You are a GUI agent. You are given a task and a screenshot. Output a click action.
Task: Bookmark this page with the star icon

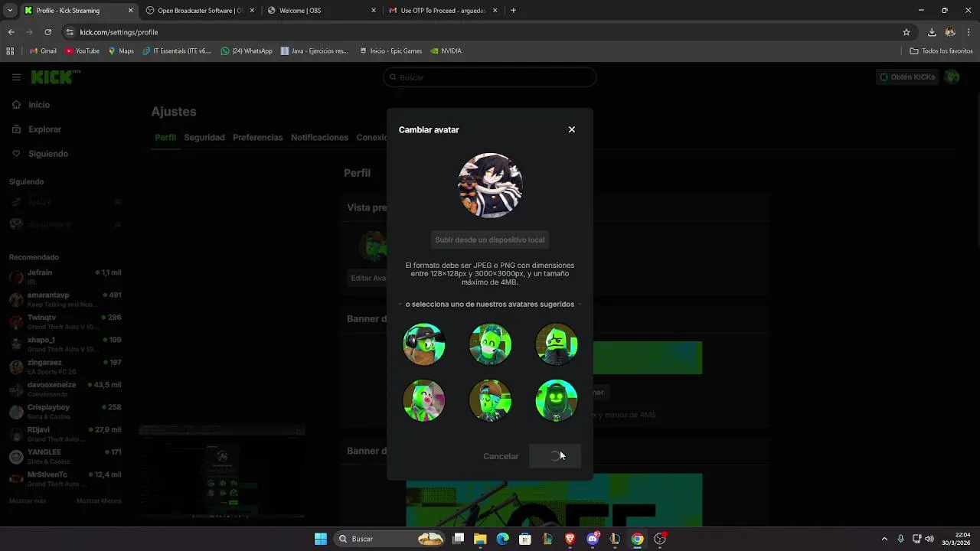click(x=906, y=32)
